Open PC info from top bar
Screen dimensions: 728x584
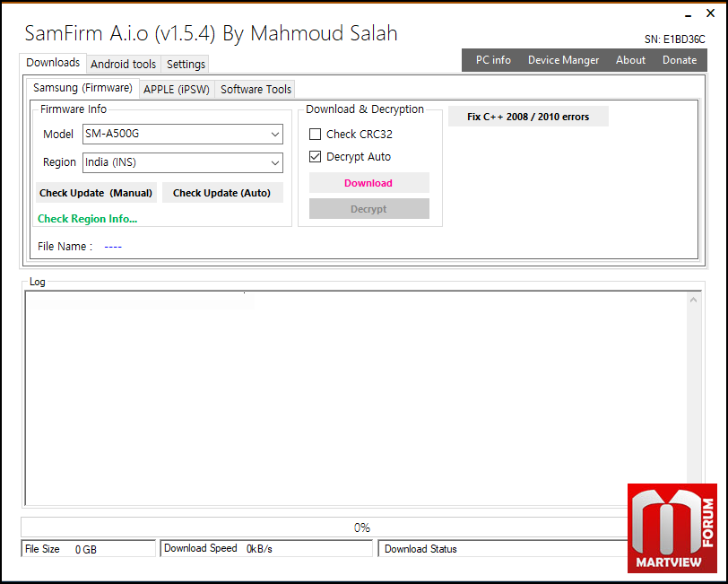pyautogui.click(x=493, y=60)
